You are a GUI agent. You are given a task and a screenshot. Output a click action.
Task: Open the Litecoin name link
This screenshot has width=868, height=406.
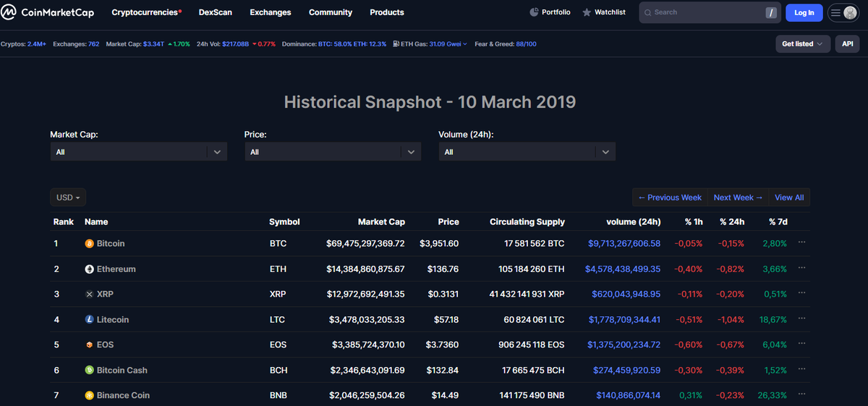[113, 320]
